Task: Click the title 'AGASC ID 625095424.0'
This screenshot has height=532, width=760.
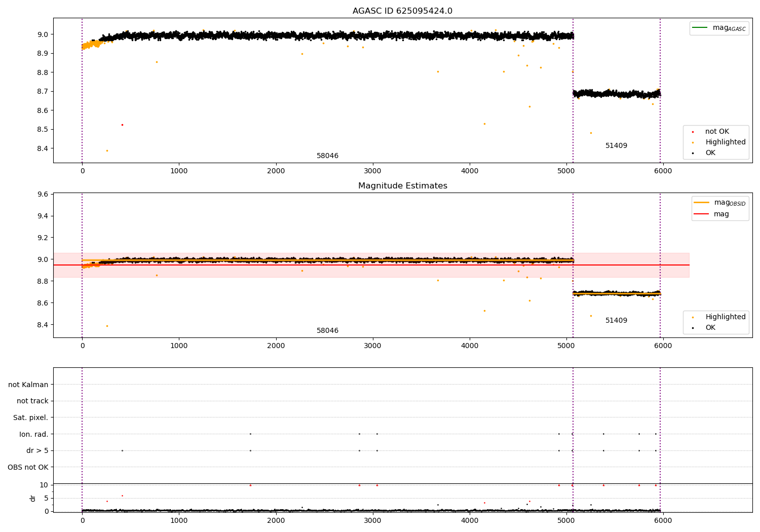Action: [x=402, y=11]
